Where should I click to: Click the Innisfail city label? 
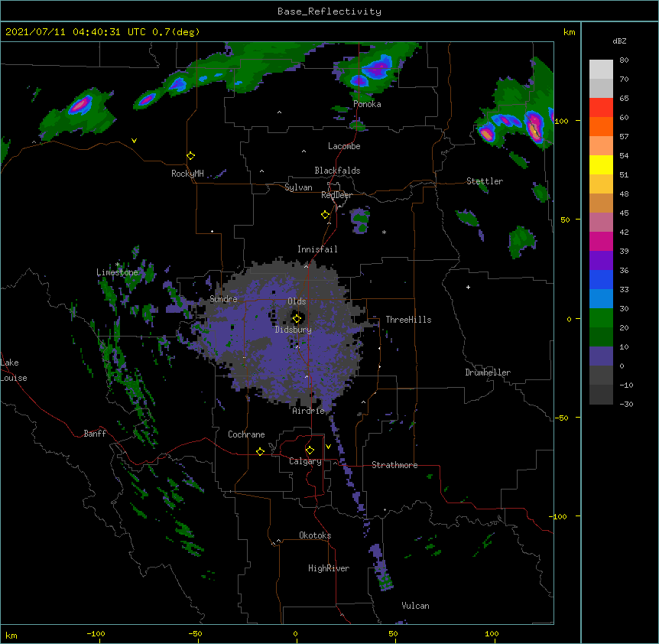click(317, 249)
